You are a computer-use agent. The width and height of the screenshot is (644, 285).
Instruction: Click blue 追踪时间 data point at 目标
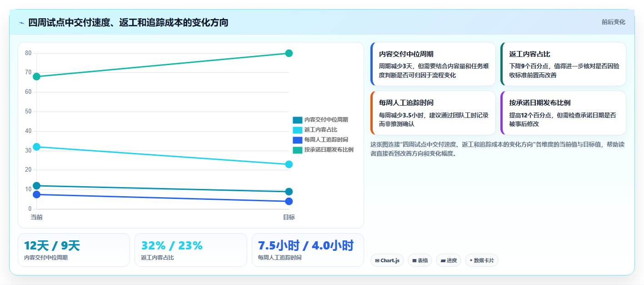tap(289, 201)
